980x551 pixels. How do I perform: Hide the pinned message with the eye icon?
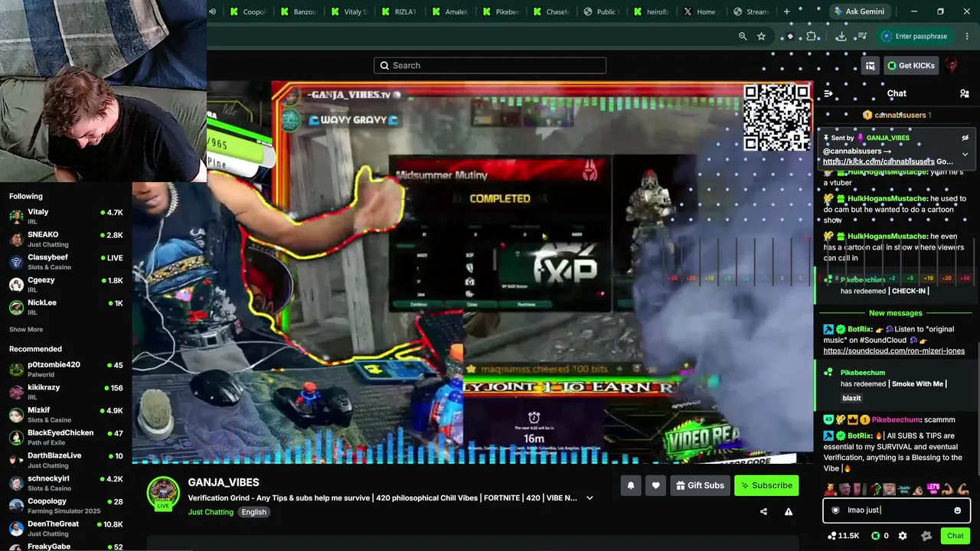coord(965,138)
